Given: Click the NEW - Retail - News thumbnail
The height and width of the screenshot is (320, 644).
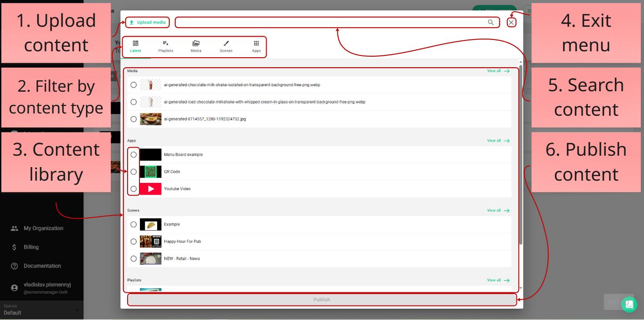Looking at the screenshot, I should tap(151, 259).
